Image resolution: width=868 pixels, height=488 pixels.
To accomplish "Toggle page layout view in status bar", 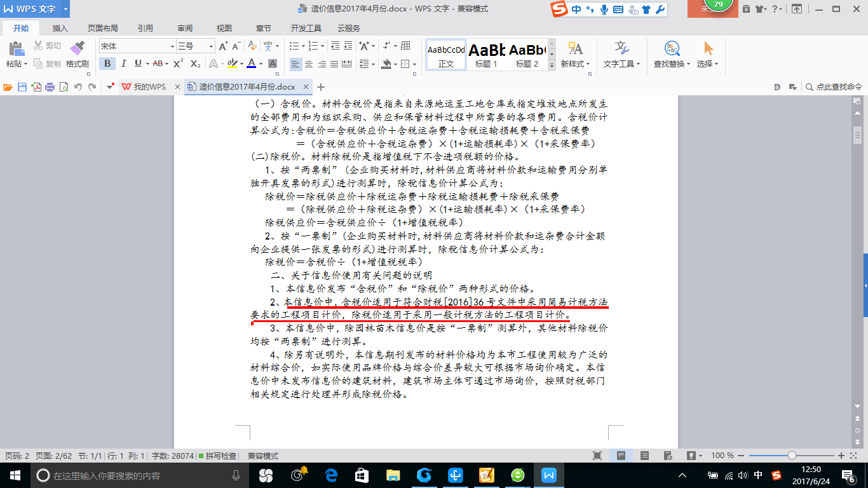I will tap(621, 456).
